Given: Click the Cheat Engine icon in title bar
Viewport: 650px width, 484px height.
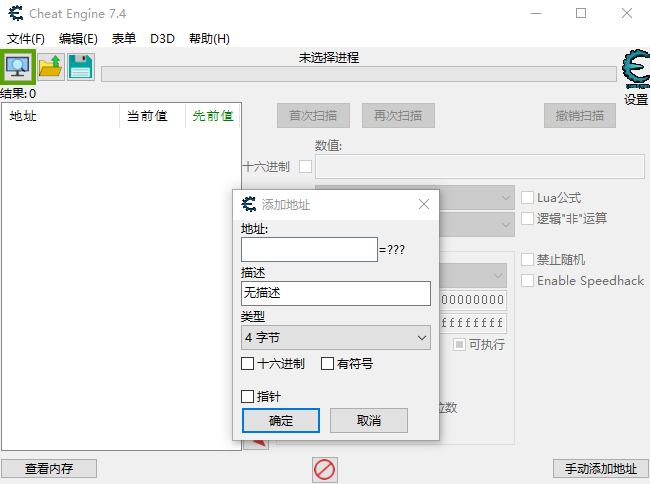Looking at the screenshot, I should click(x=16, y=13).
